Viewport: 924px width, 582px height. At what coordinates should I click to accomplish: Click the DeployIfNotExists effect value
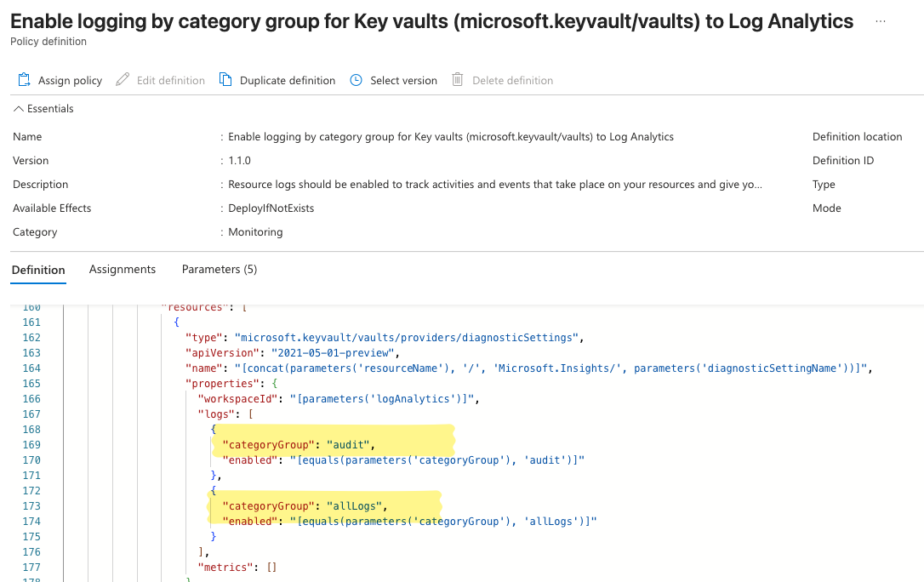point(271,208)
